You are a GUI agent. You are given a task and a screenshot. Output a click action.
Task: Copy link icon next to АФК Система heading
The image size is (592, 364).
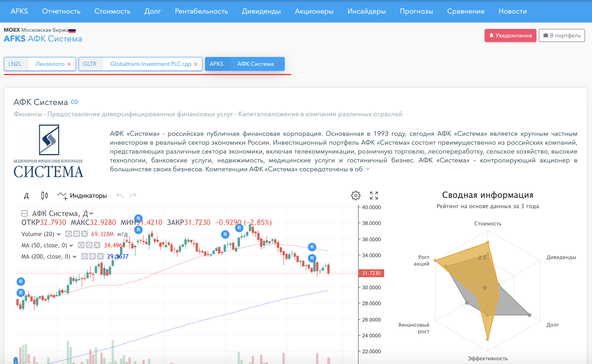pos(74,102)
